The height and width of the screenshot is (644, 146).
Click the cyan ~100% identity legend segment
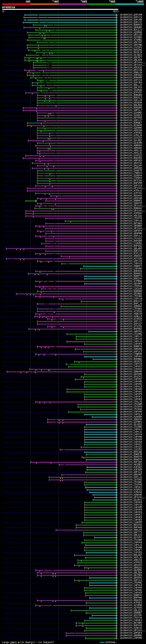coord(130,4)
